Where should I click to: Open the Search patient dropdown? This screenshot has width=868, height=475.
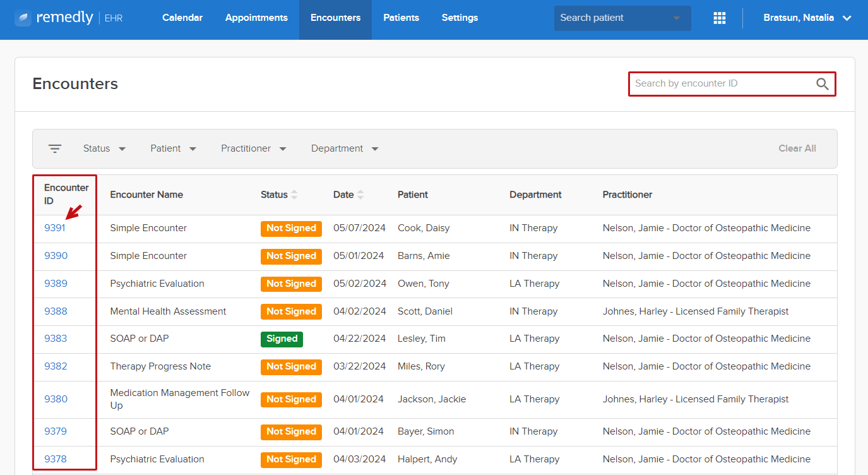point(622,18)
